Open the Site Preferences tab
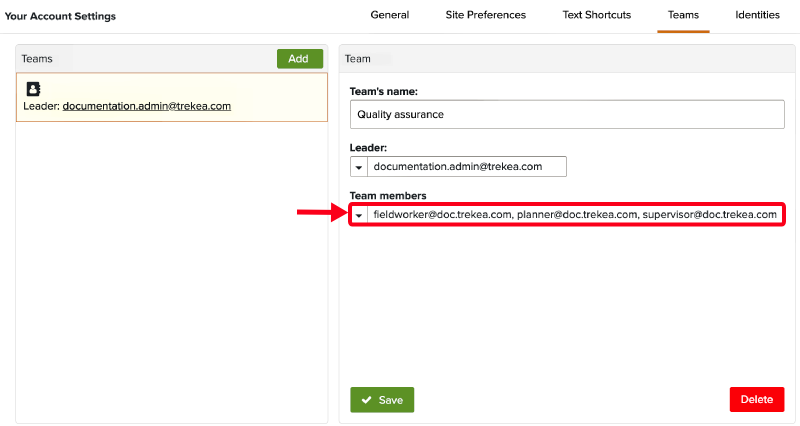The height and width of the screenshot is (426, 800). [485, 16]
